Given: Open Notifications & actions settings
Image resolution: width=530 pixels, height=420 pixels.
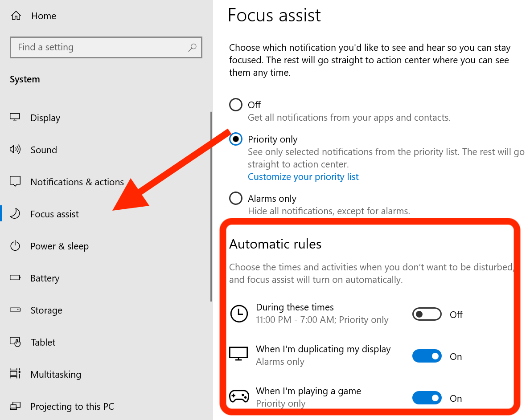Looking at the screenshot, I should click(77, 182).
